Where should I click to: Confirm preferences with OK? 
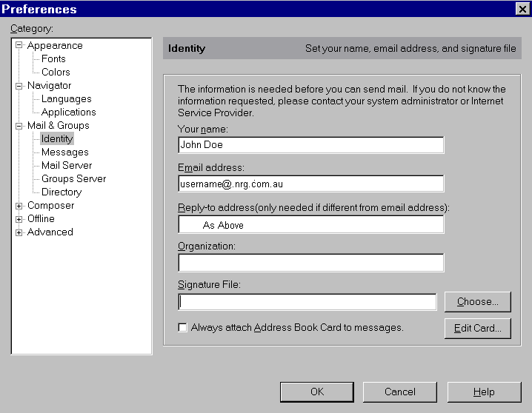pyautogui.click(x=317, y=392)
